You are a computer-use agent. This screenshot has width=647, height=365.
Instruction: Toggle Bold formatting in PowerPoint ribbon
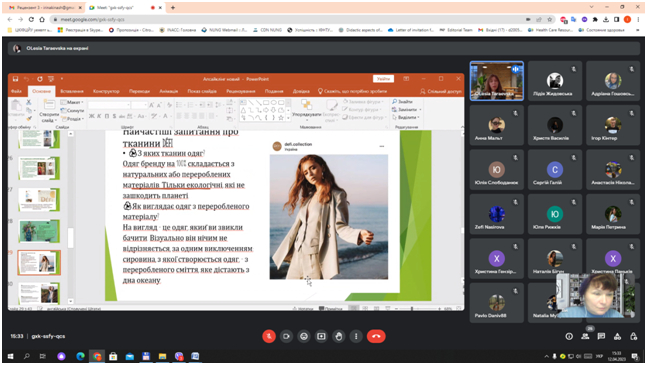point(92,116)
